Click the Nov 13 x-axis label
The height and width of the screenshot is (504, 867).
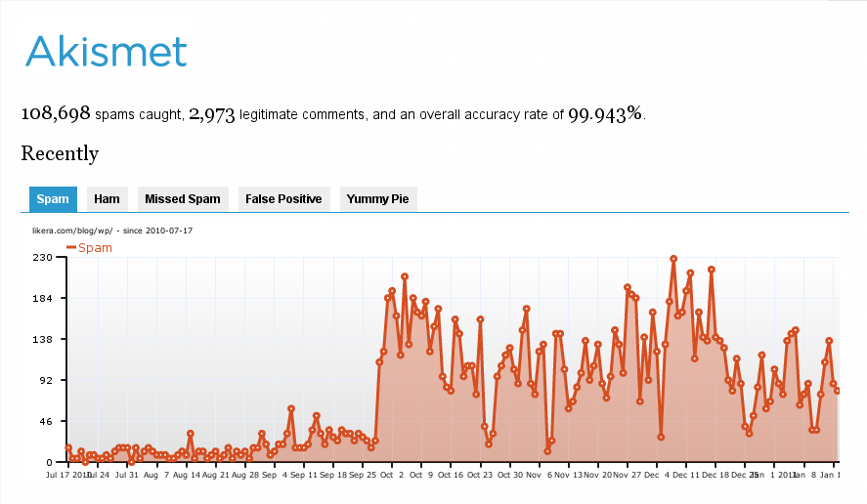click(x=569, y=475)
